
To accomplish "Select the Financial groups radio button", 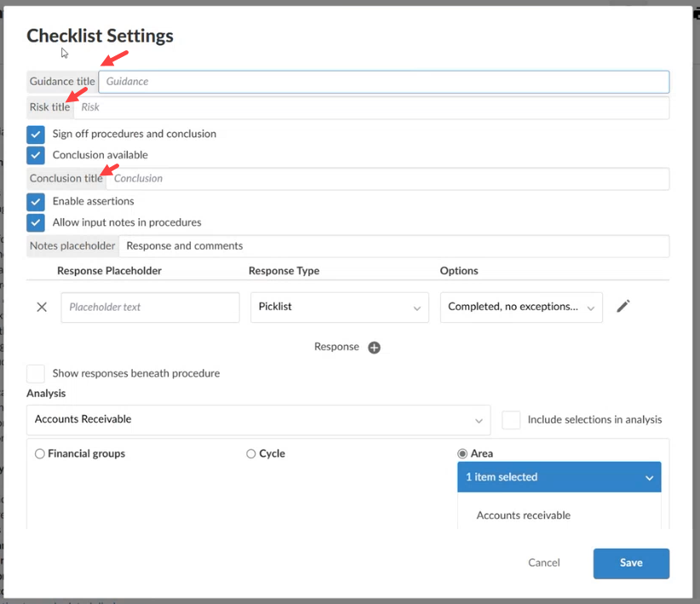I will [40, 453].
